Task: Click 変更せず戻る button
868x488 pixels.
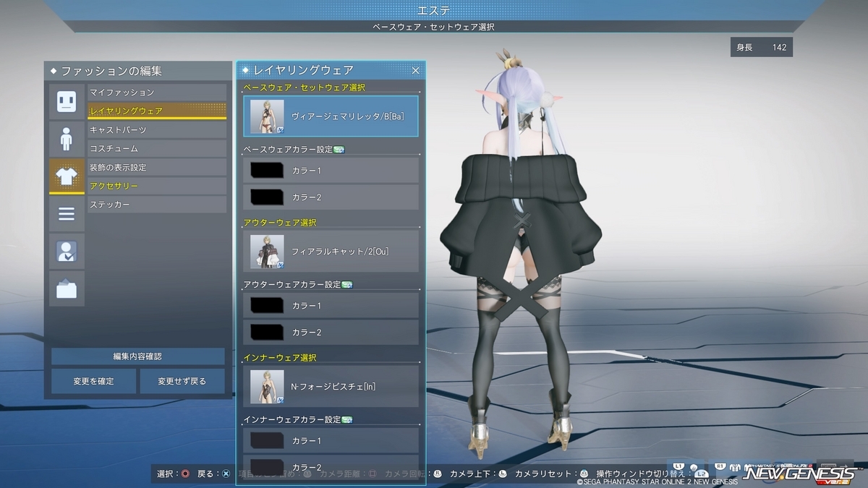Action: pos(182,381)
